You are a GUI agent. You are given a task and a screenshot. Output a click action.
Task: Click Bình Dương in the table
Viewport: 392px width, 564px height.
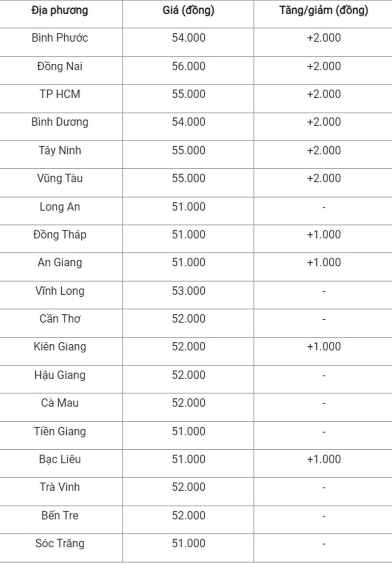point(60,122)
